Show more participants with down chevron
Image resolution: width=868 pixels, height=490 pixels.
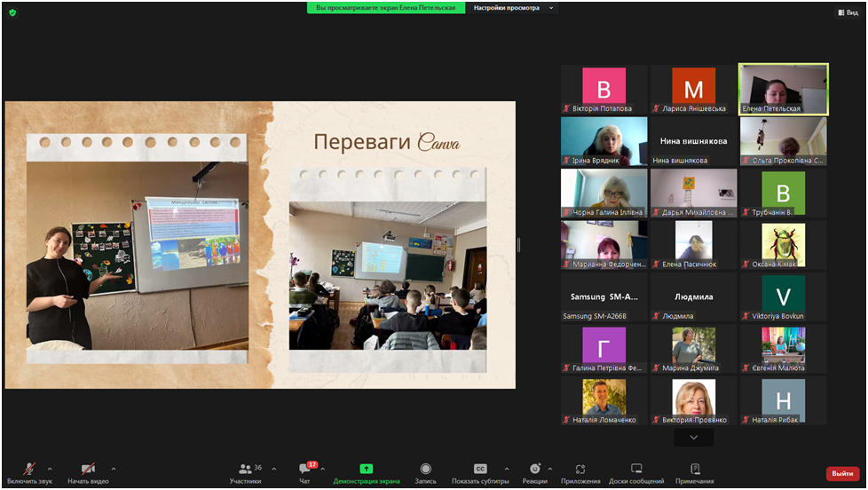[x=693, y=438]
